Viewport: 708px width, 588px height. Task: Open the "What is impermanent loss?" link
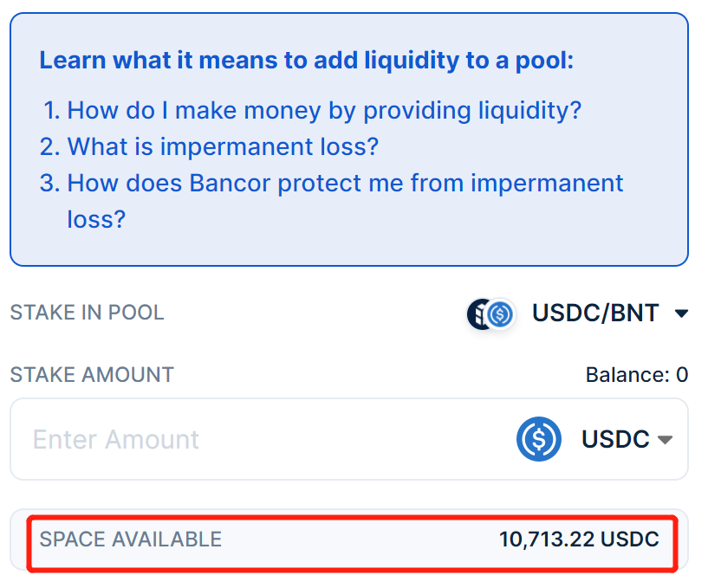pyautogui.click(x=223, y=147)
